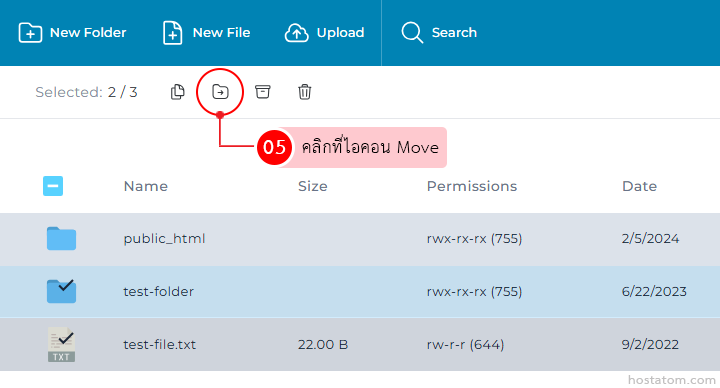This screenshot has height=388, width=720.
Task: Click the New Folder icon
Action: tap(30, 33)
